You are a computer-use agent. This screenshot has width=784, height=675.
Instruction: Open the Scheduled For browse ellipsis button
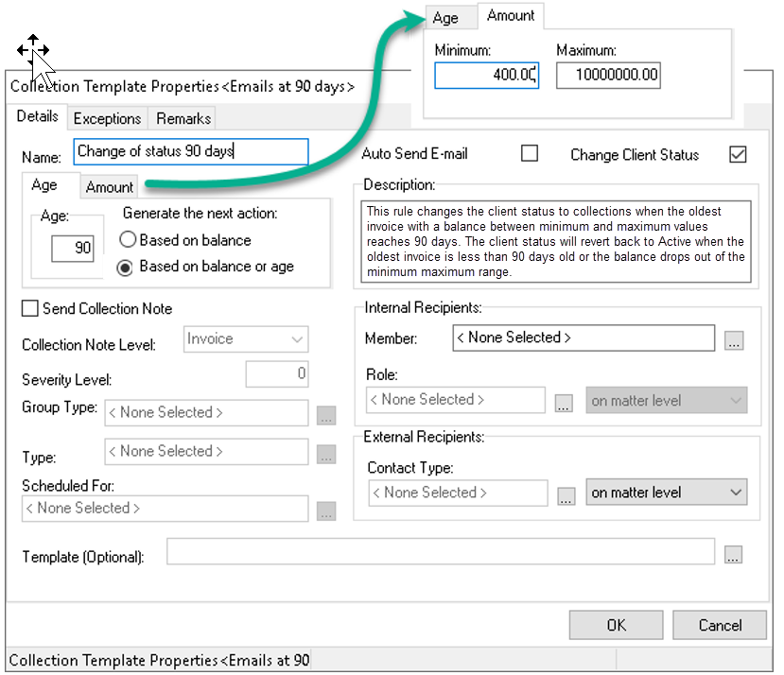pyautogui.click(x=326, y=511)
